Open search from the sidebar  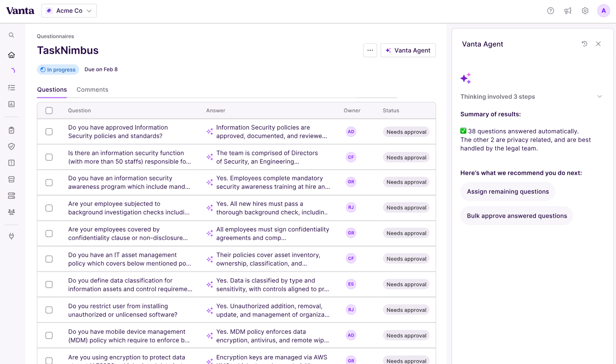click(x=11, y=35)
